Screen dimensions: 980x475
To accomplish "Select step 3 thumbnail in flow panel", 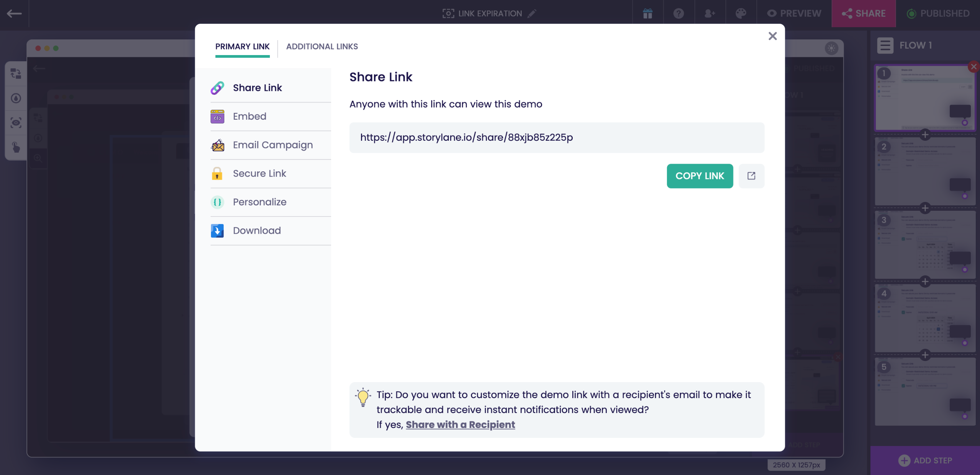I will (x=924, y=245).
